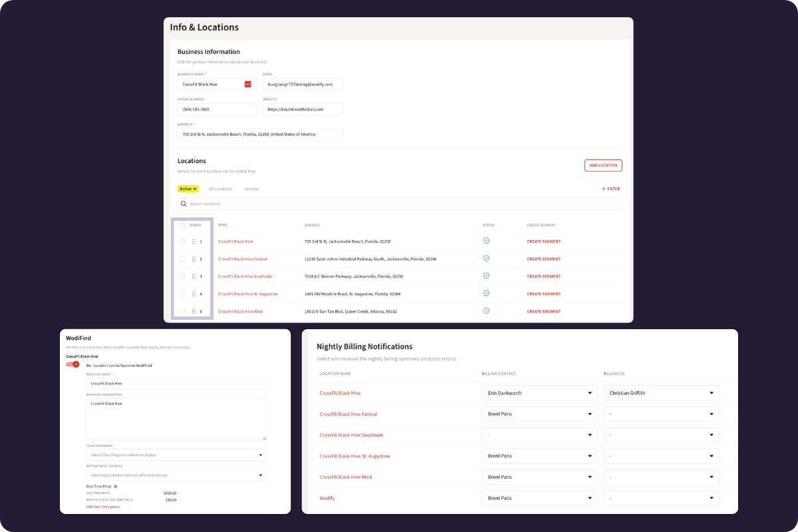Open the Erin Dankworth billing contact dropdown
The height and width of the screenshot is (532, 798).
coord(539,393)
